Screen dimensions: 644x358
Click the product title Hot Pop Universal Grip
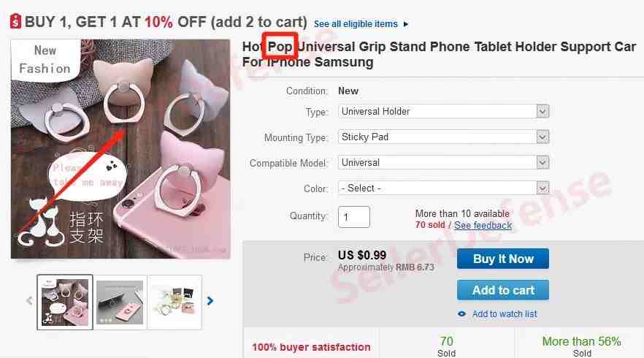point(439,54)
